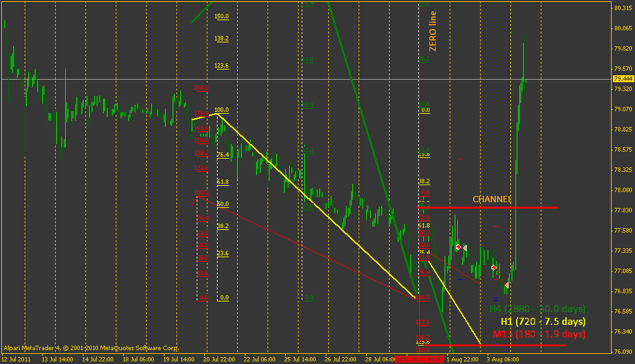Click the red M15 (180 - 1.9 days) label
Screen dimensions: 635x364
tap(539, 334)
